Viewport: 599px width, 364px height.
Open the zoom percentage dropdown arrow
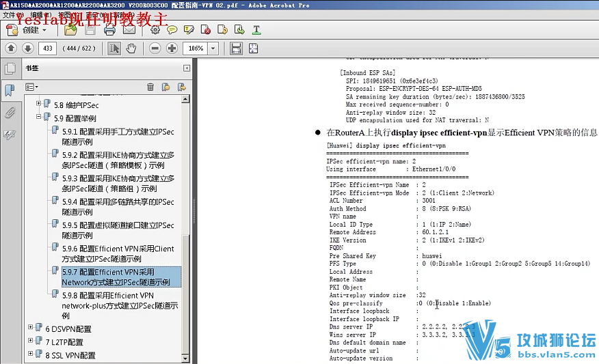(x=213, y=48)
